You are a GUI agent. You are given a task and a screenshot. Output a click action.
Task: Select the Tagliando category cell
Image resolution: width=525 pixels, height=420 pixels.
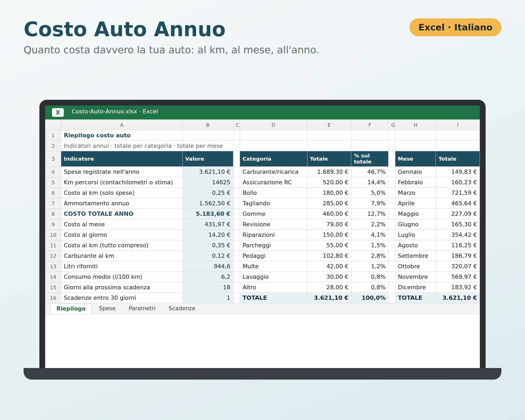point(273,203)
